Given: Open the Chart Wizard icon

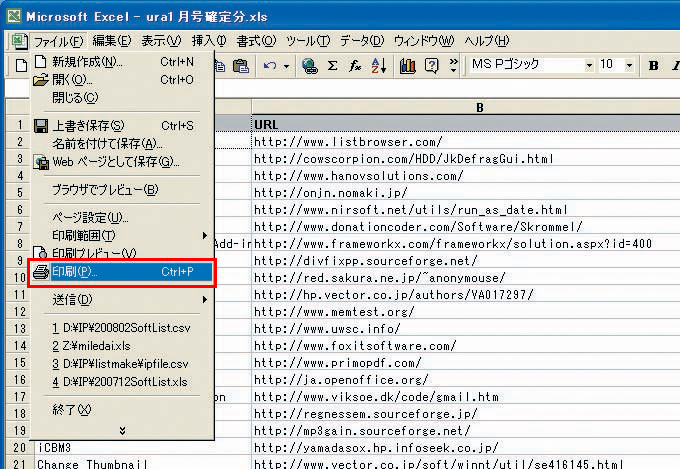Looking at the screenshot, I should click(x=408, y=66).
